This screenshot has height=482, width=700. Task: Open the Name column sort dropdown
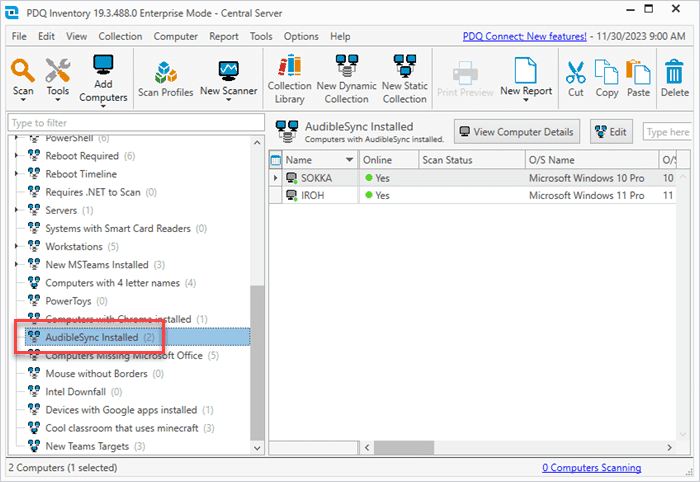coord(350,160)
